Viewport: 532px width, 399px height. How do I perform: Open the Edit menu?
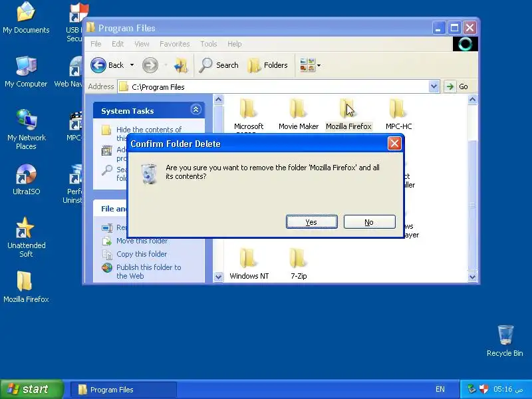pyautogui.click(x=118, y=44)
